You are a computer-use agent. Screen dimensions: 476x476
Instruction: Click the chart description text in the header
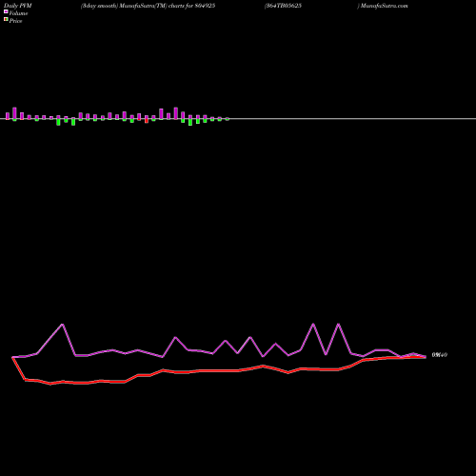148,6
